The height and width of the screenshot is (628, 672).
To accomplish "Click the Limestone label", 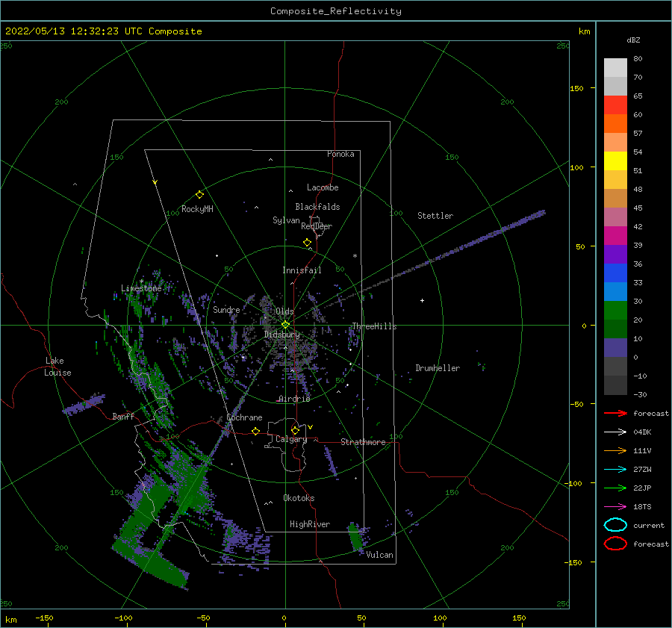I will click(141, 288).
